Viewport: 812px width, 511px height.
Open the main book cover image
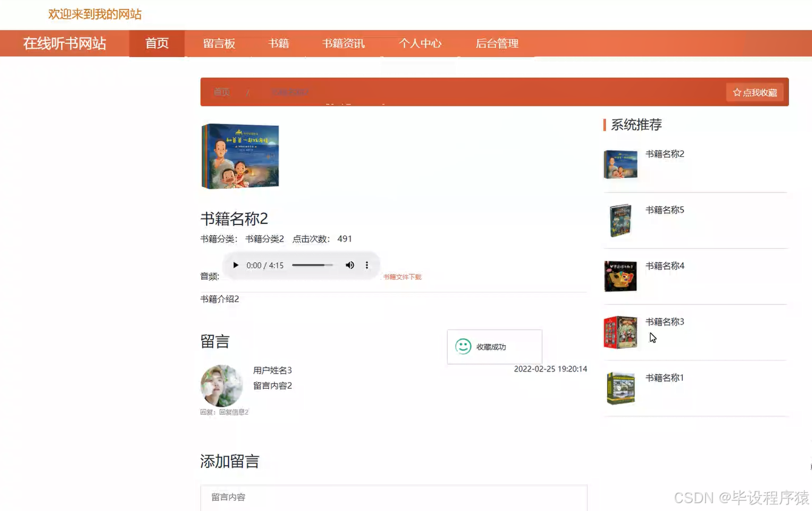click(240, 156)
